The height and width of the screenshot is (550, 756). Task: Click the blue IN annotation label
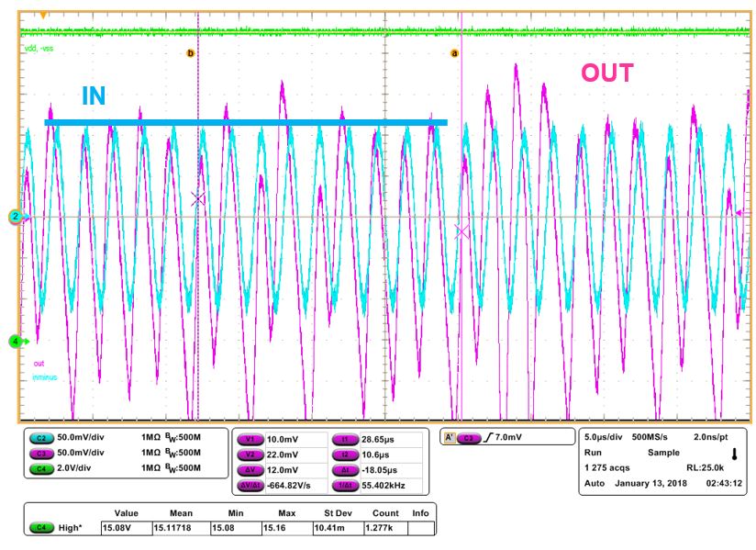pyautogui.click(x=94, y=96)
